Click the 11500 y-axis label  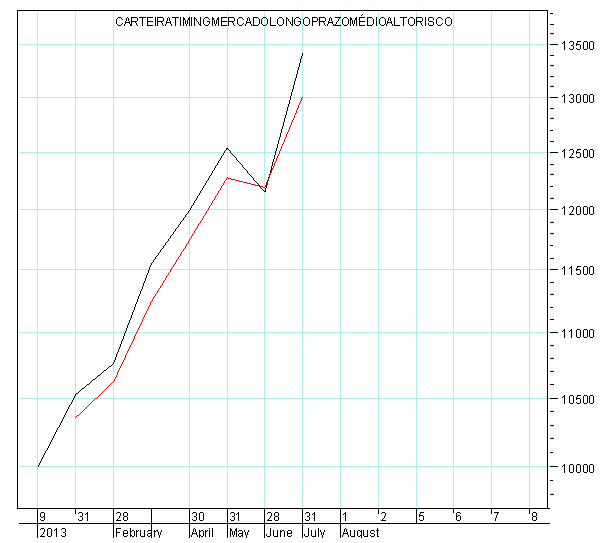point(577,271)
